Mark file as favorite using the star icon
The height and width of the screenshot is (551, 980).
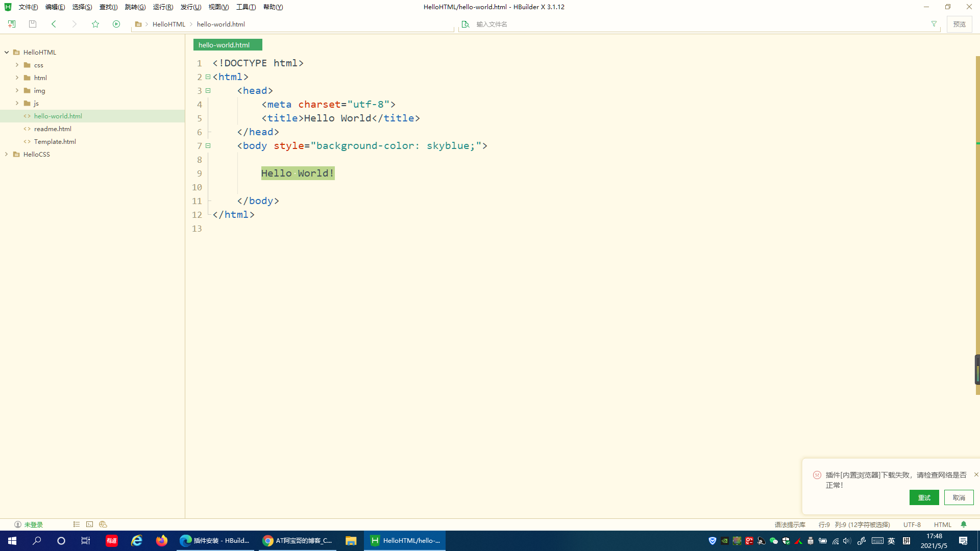pyautogui.click(x=95, y=24)
